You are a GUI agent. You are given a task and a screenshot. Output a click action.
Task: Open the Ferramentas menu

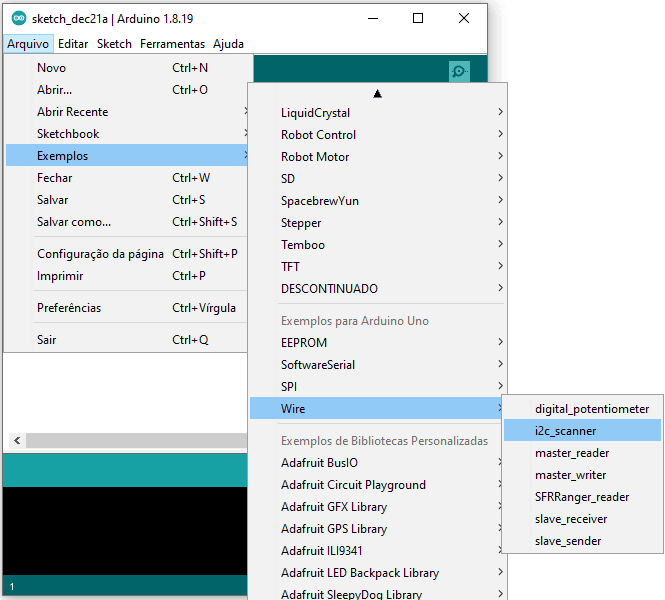[172, 44]
